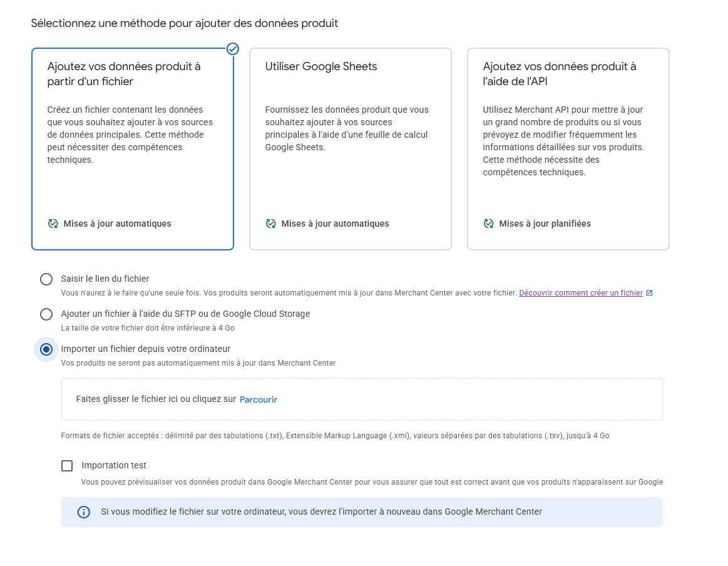Click the 'Importation test' label text
Screen dimensions: 728x566
(x=114, y=466)
